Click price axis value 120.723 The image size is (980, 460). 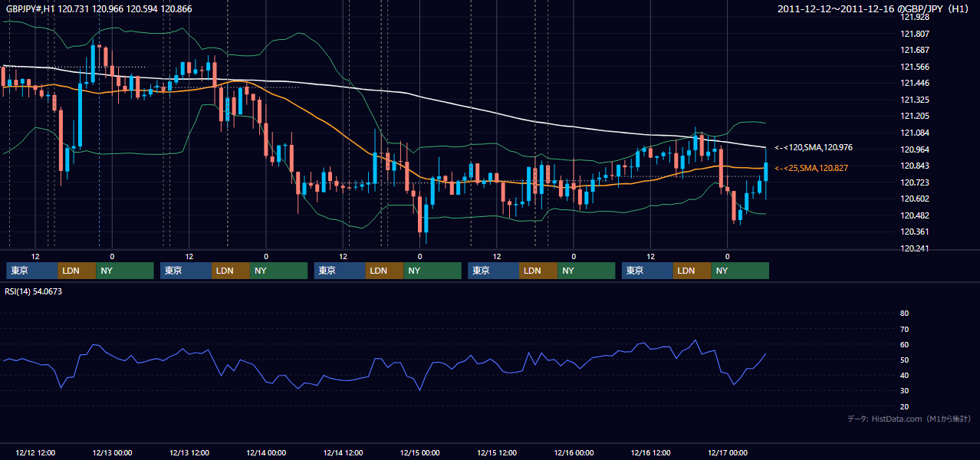click(x=915, y=182)
